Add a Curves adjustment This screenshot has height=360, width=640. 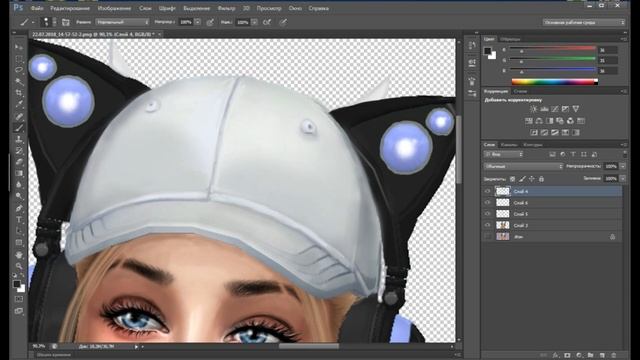pyautogui.click(x=555, y=109)
